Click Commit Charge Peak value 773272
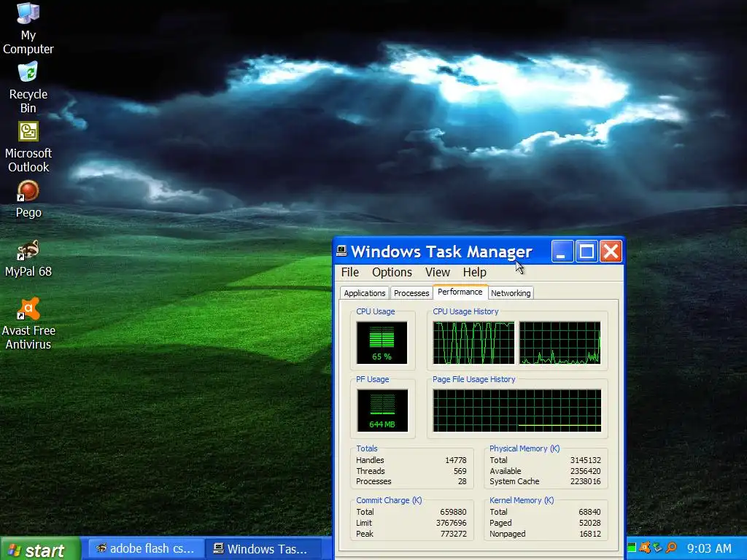Viewport: 747px width, 560px height. (453, 534)
